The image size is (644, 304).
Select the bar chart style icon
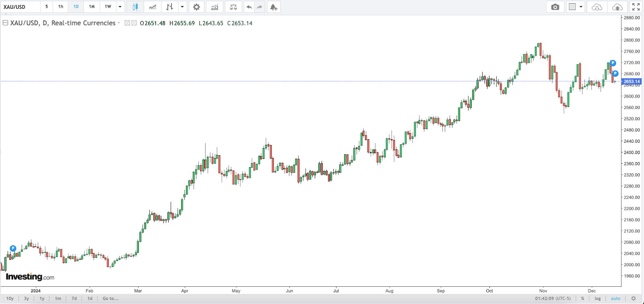170,7
